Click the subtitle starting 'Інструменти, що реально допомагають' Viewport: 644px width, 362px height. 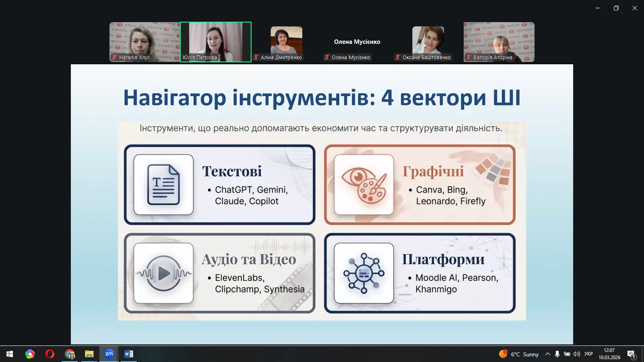tap(321, 128)
